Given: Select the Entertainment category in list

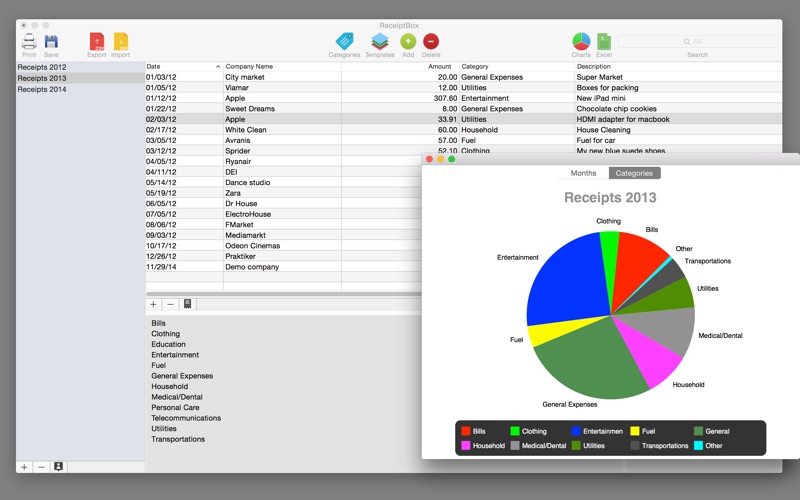Looking at the screenshot, I should pyautogui.click(x=175, y=355).
